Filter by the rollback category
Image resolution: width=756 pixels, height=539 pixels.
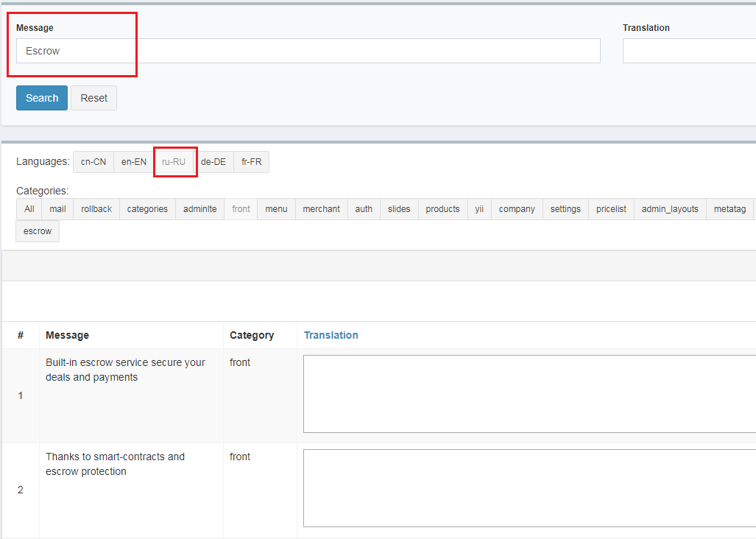point(96,209)
